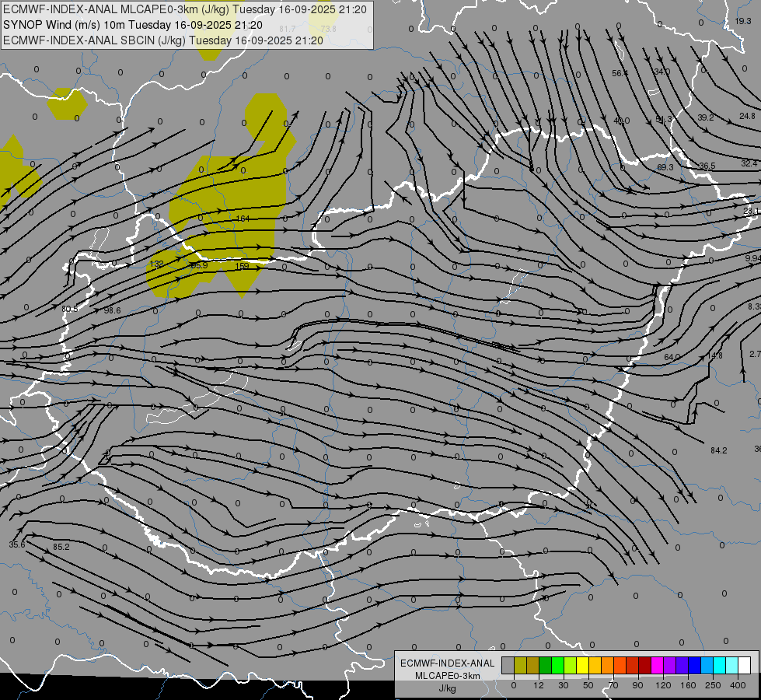Click the map value '39.2'
The height and width of the screenshot is (700, 761).
click(706, 117)
